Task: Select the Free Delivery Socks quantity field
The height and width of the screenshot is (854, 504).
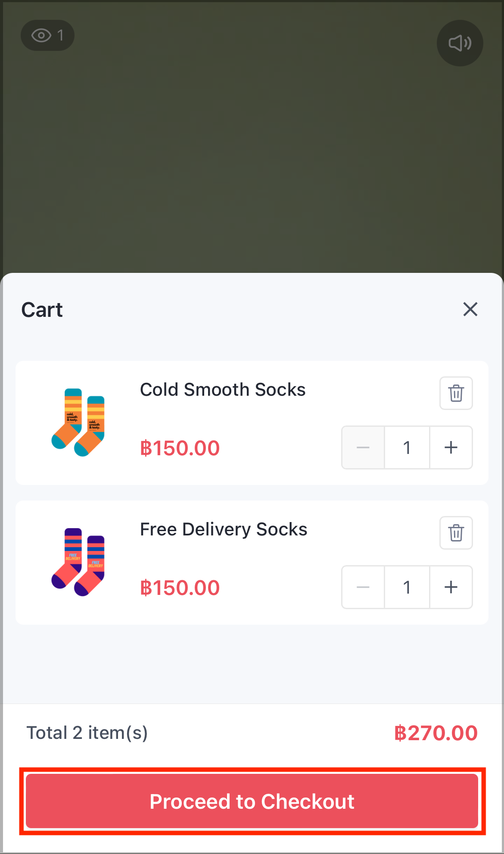Action: (407, 587)
